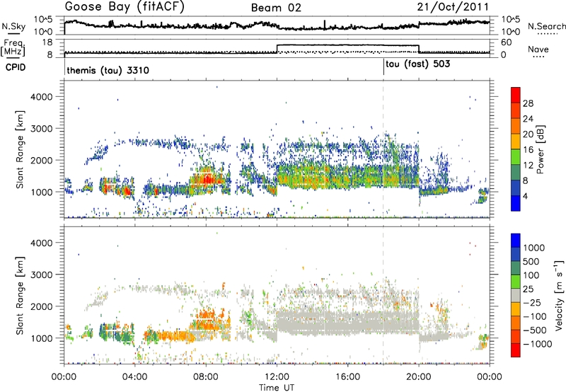Click the "08:00" time tick label
The image size is (566, 392).
(206, 377)
